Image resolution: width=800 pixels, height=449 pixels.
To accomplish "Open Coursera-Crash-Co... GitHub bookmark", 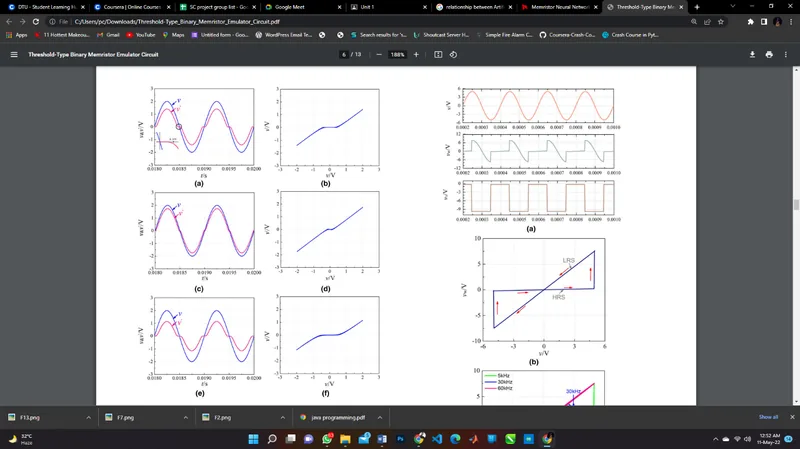I will (567, 35).
